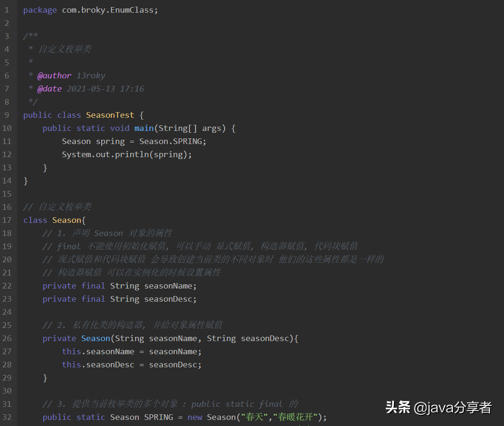Click the public static void keywords on line 10
Image resolution: width=504 pixels, height=426 pixels.
coord(86,128)
